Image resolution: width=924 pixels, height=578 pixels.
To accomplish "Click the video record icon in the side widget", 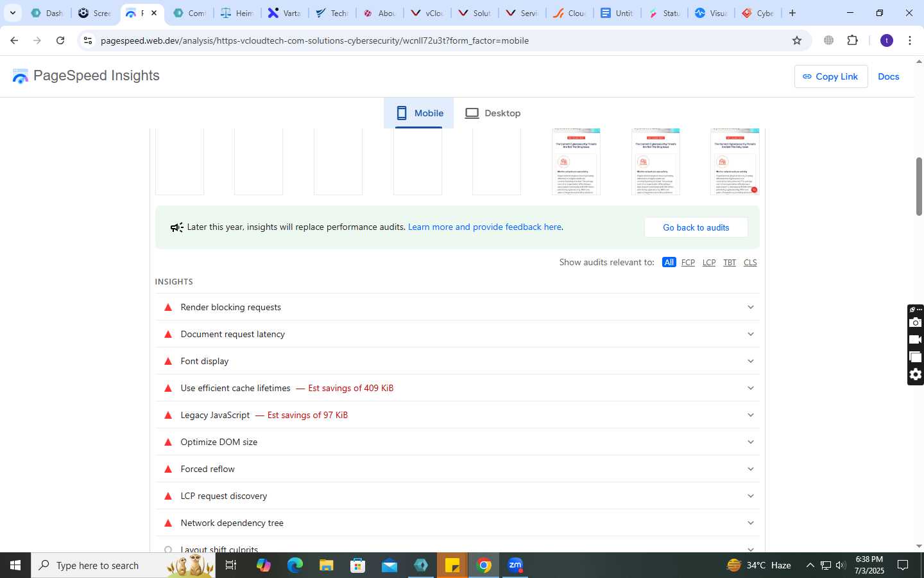I will (x=916, y=340).
